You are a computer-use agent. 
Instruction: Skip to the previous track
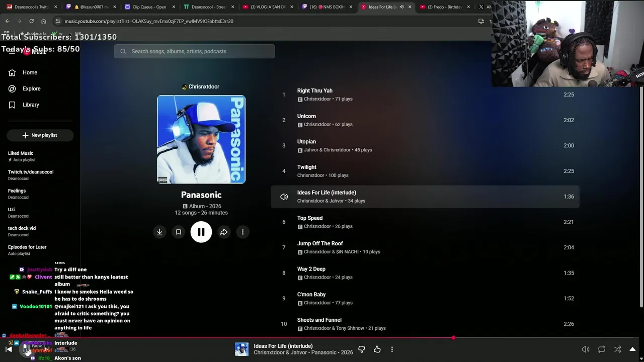9,349
